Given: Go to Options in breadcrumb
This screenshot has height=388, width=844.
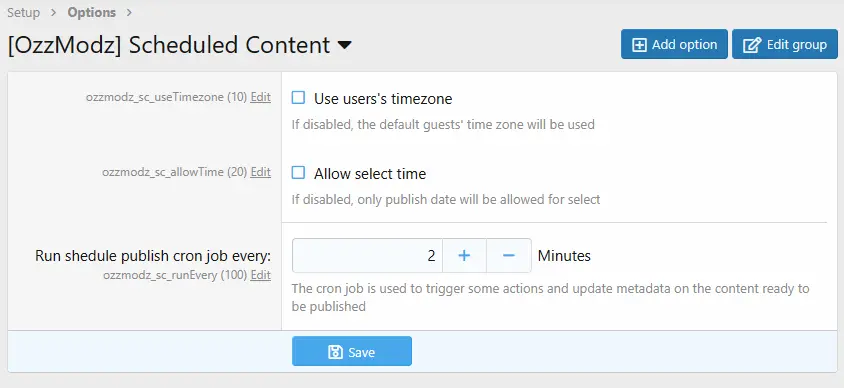Looking at the screenshot, I should [92, 12].
